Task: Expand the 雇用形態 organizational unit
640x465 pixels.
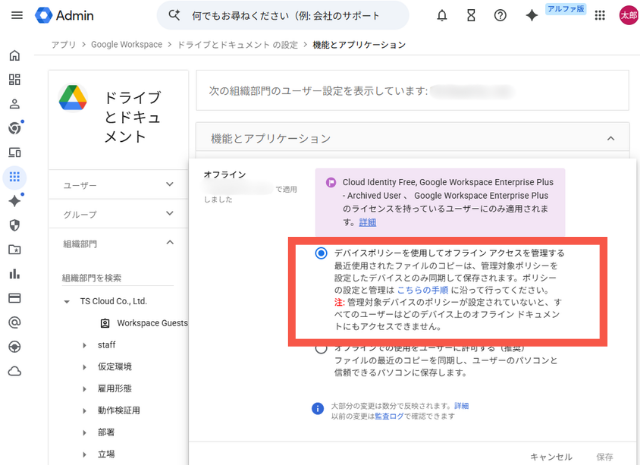Action: pyautogui.click(x=84, y=389)
